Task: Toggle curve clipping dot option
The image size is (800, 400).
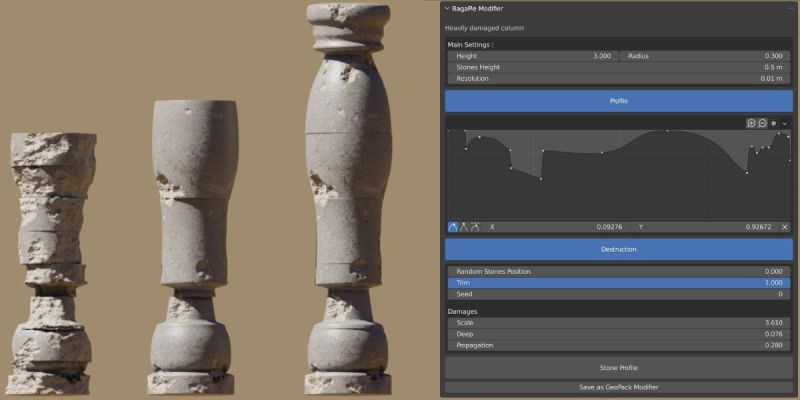Action: (x=774, y=123)
